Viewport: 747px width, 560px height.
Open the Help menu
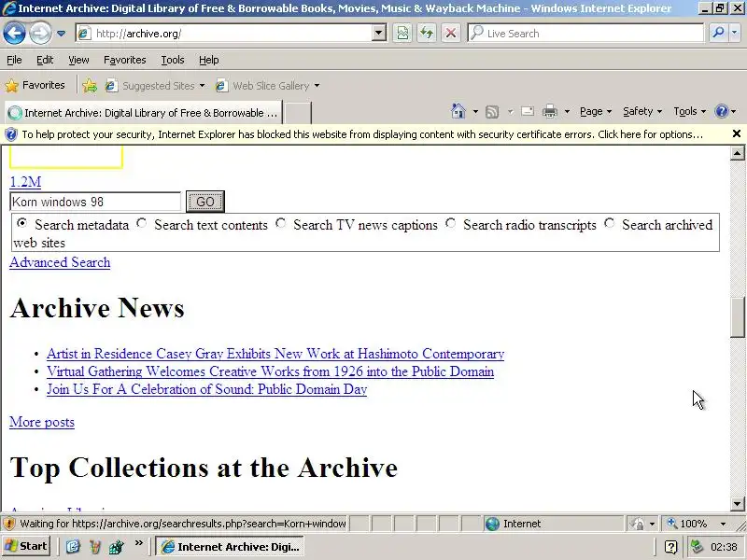208,60
